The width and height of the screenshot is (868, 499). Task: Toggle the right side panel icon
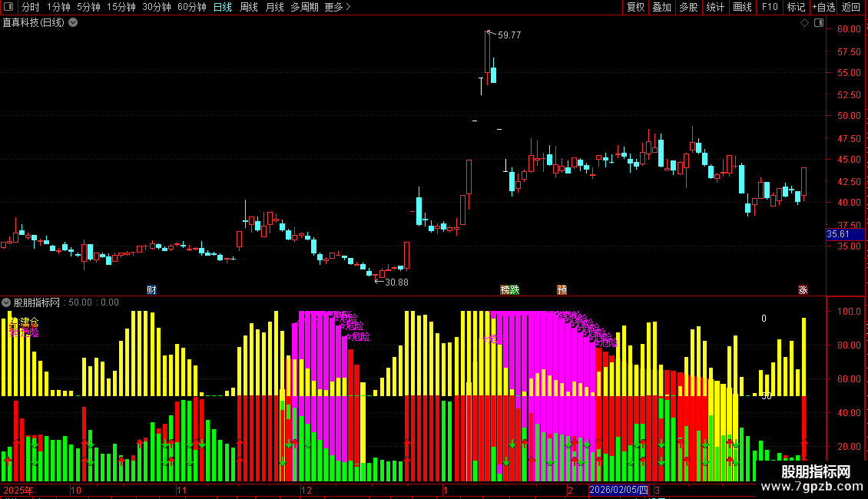tap(819, 23)
